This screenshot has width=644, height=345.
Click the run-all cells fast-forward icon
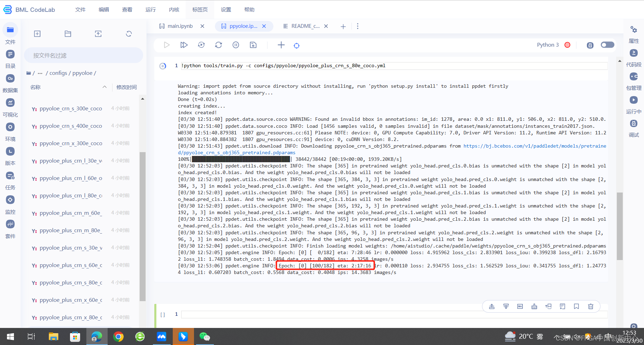[x=184, y=45]
